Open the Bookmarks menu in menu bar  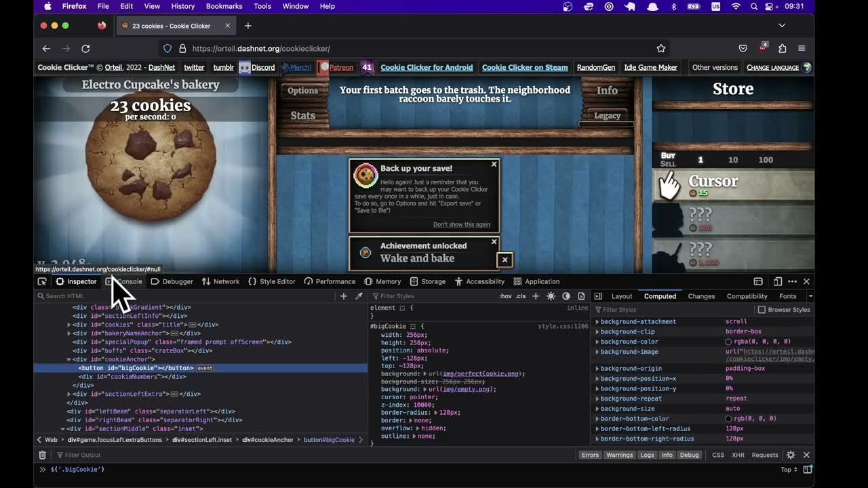tap(224, 6)
